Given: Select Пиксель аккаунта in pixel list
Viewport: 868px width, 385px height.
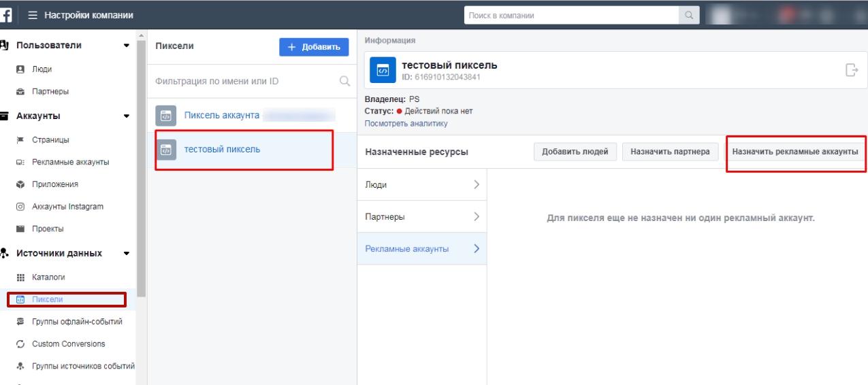Looking at the screenshot, I should coord(252,116).
